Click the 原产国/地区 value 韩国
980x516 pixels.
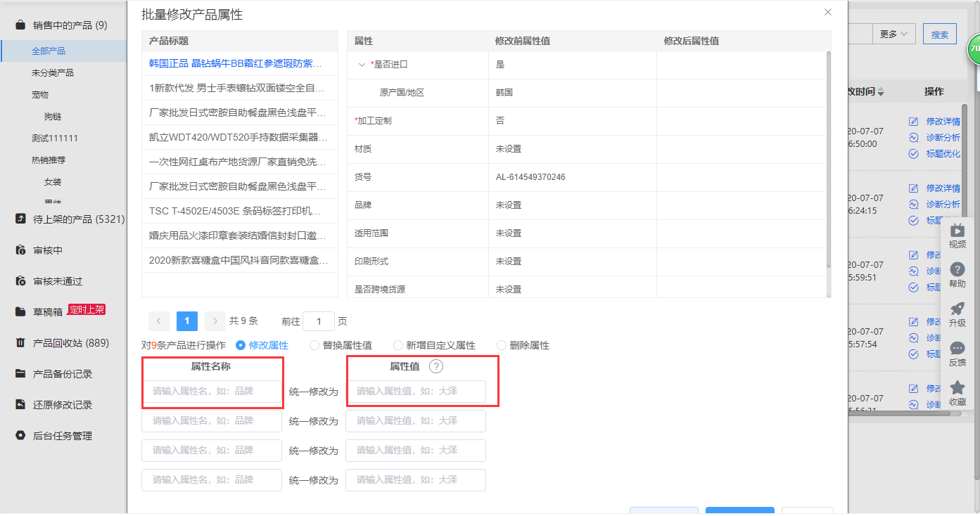(x=504, y=93)
